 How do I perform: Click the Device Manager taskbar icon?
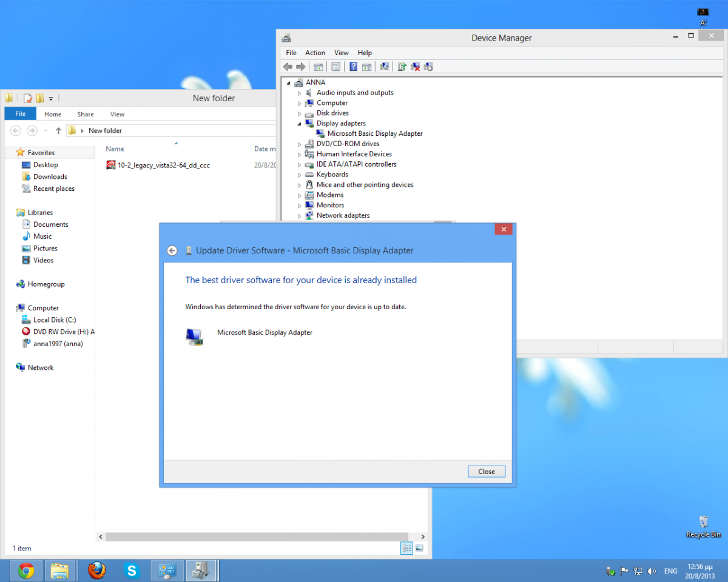click(x=202, y=570)
